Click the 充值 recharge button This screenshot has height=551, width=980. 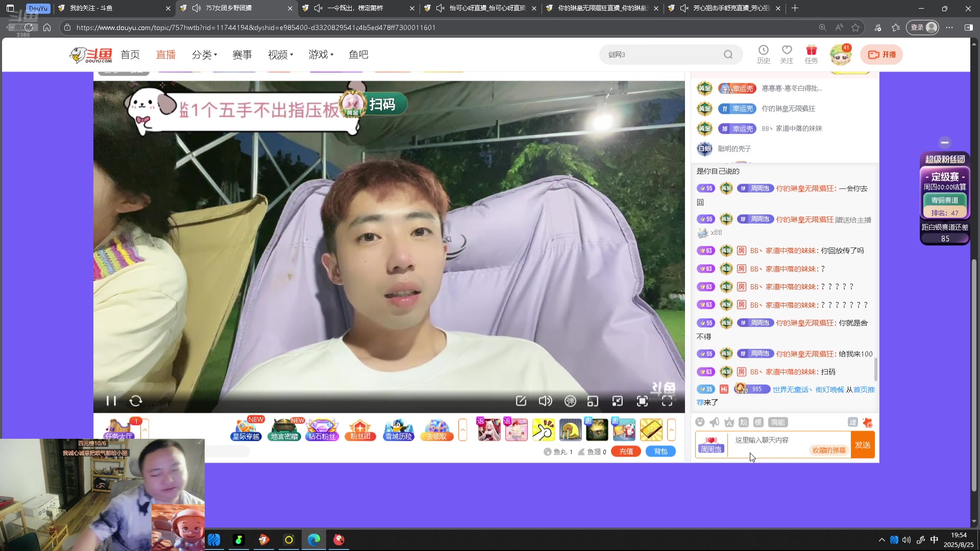(626, 452)
